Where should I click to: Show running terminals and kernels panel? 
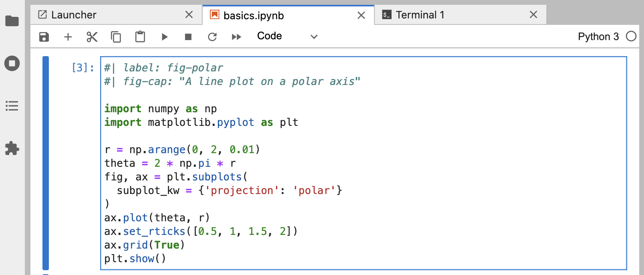tap(12, 63)
